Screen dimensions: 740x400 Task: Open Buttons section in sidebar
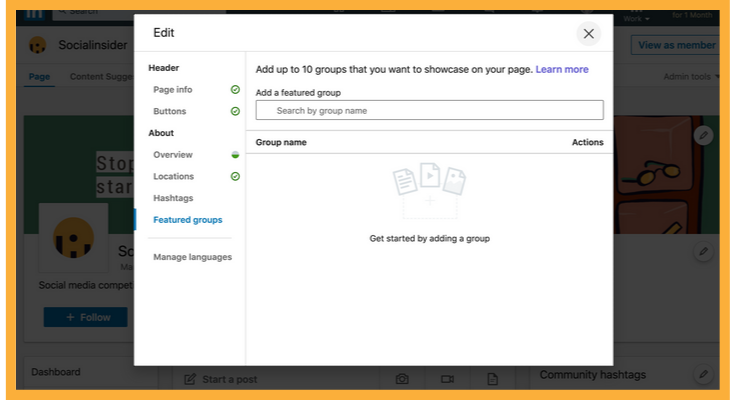pyautogui.click(x=169, y=111)
